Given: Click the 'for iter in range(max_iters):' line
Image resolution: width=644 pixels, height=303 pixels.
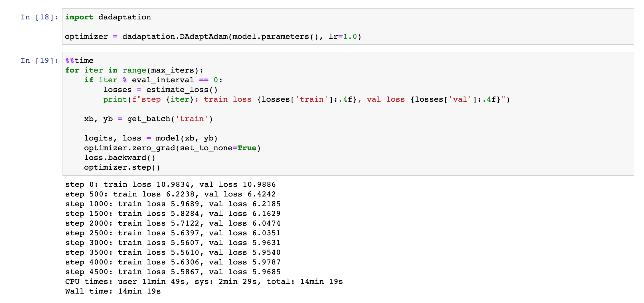Looking at the screenshot, I should point(134,70).
